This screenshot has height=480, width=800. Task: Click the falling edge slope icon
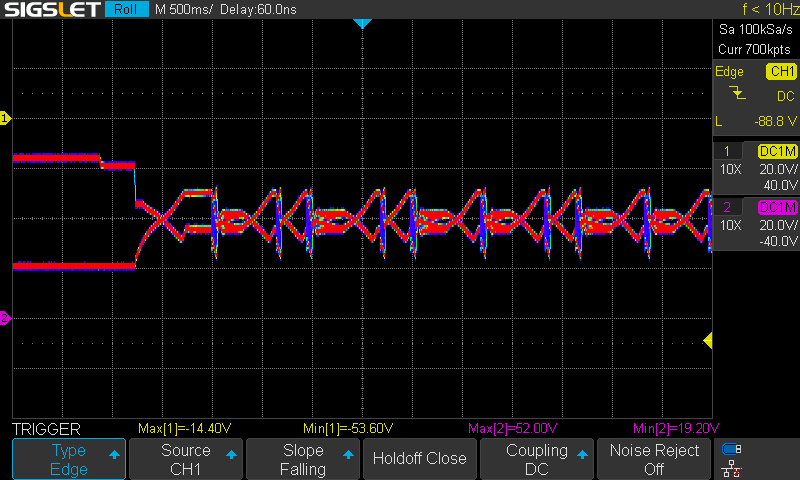(737, 93)
